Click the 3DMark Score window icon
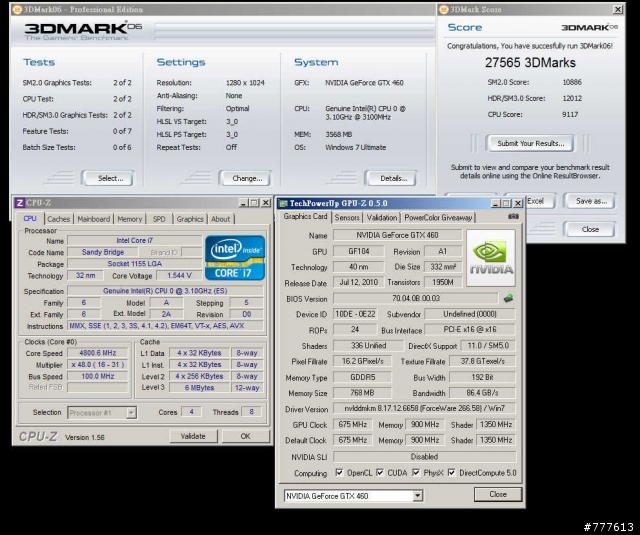640x535 pixels. point(444,9)
